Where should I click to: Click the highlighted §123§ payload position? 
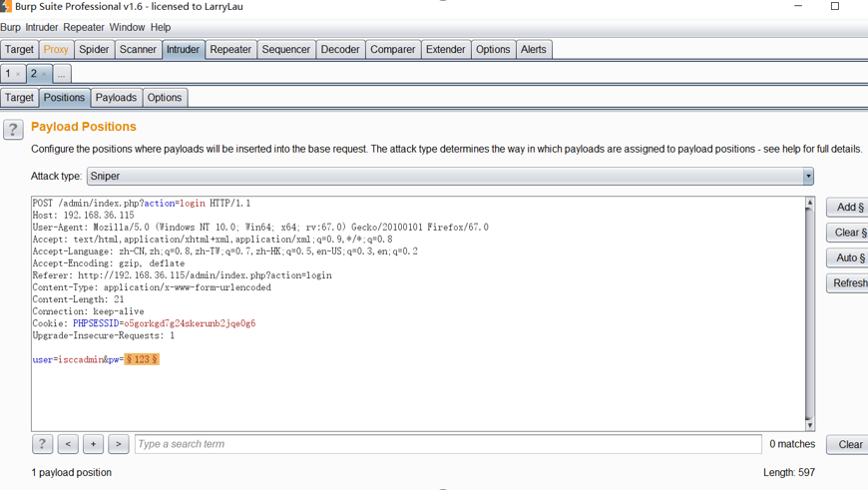142,359
